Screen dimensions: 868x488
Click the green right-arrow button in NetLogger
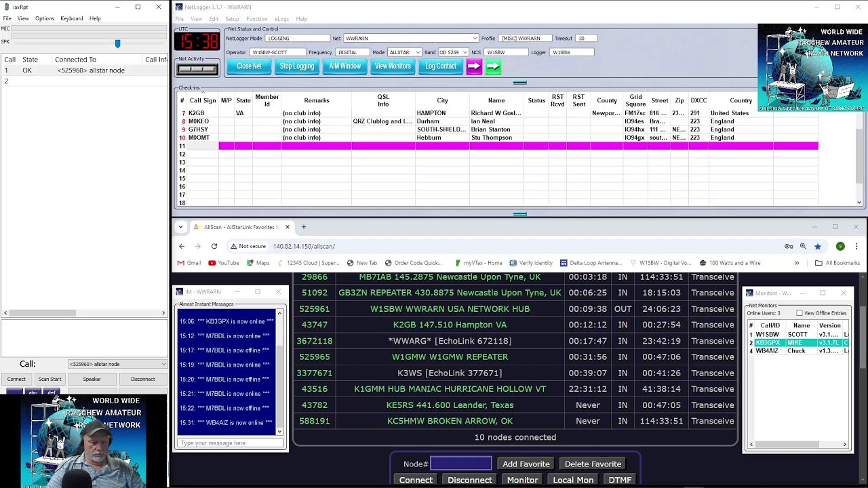tap(493, 66)
